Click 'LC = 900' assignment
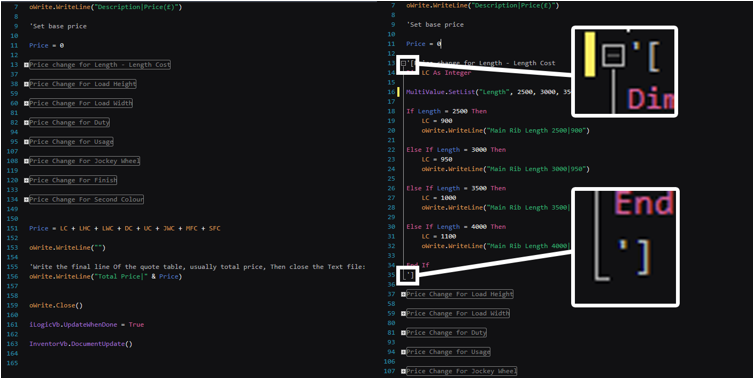This screenshot has height=380, width=755. 437,121
